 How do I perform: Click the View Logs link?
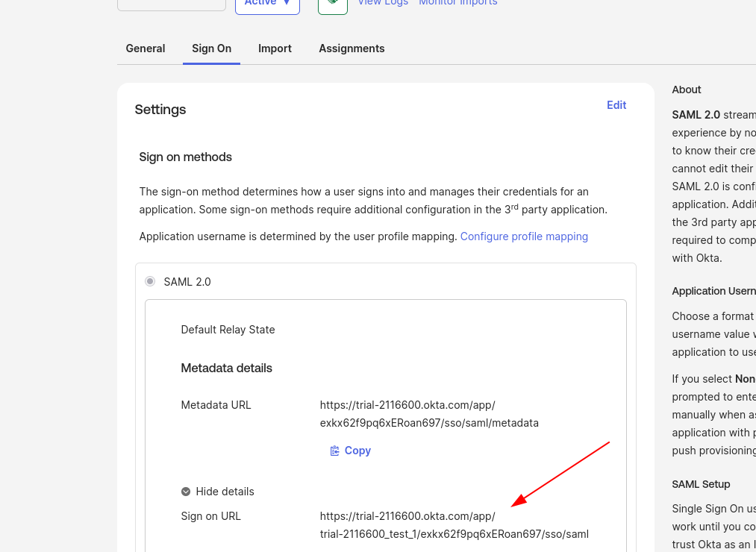[x=382, y=3]
